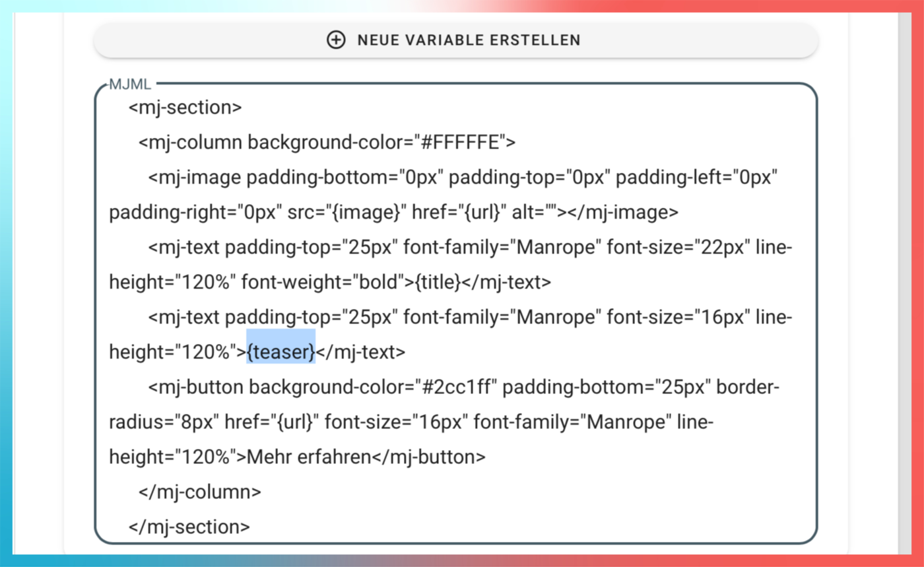This screenshot has width=924, height=567.
Task: Click the MJML field label
Action: [131, 84]
